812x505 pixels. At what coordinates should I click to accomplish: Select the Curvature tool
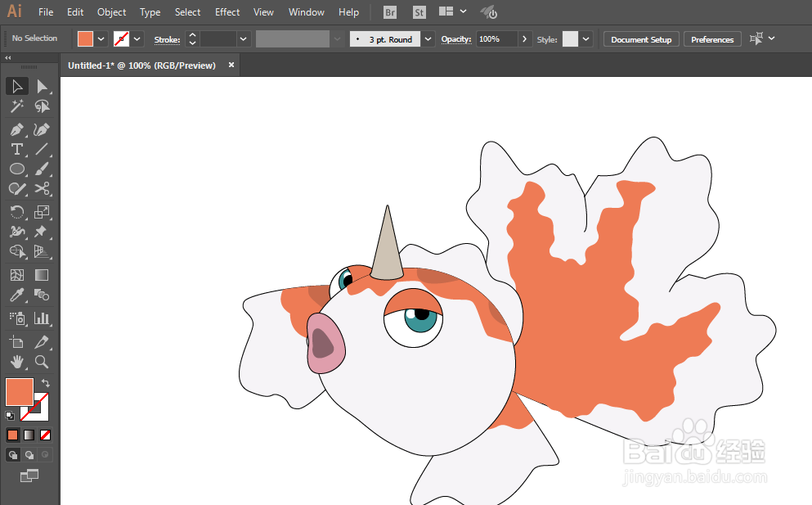point(42,129)
